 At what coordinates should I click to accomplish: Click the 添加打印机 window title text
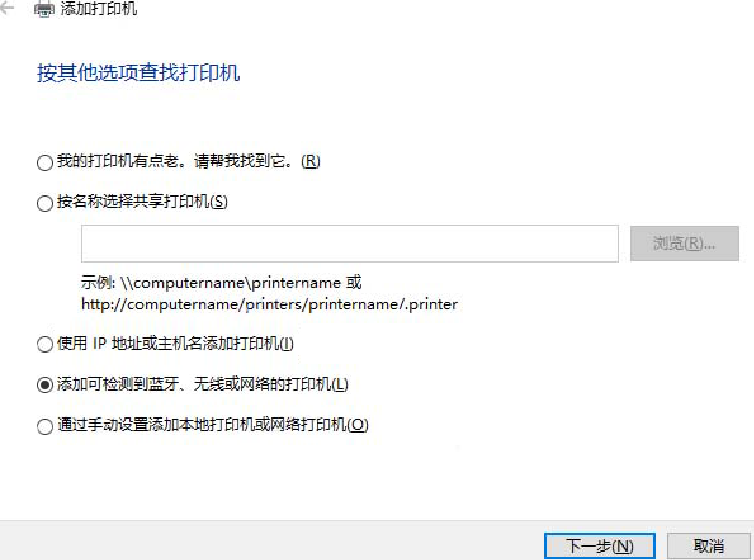coord(98,8)
